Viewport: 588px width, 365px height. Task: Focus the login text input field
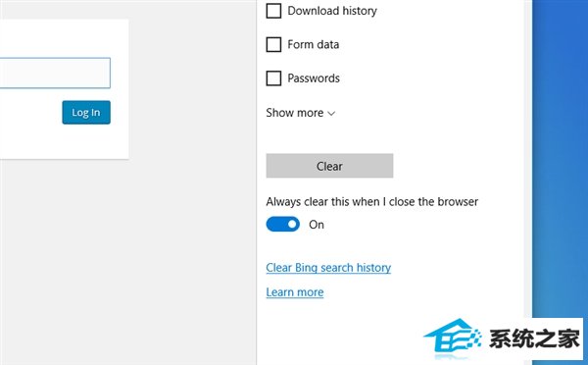coord(55,73)
